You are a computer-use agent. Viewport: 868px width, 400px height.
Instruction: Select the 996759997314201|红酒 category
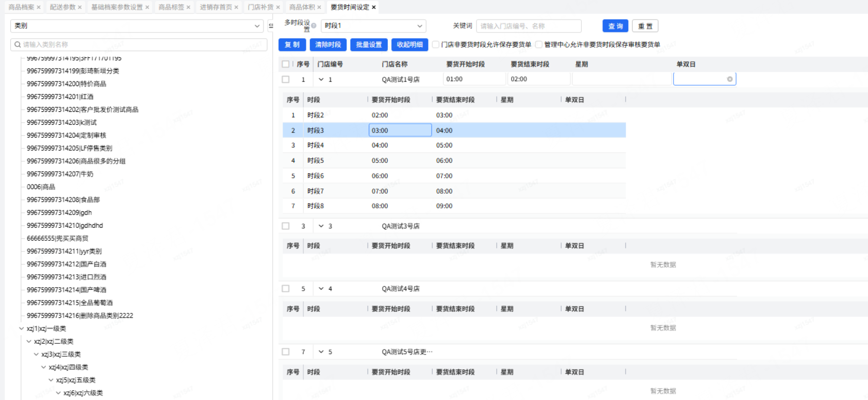click(60, 97)
